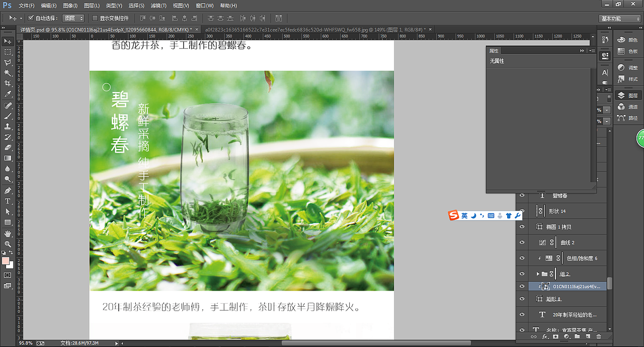Hide the 色相/饱和度 6 layer
This screenshot has height=347, width=644.
pos(522,258)
